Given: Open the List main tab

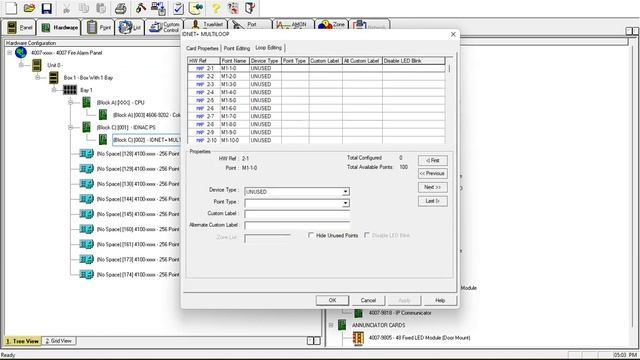Looking at the screenshot, I should pyautogui.click(x=130, y=27).
